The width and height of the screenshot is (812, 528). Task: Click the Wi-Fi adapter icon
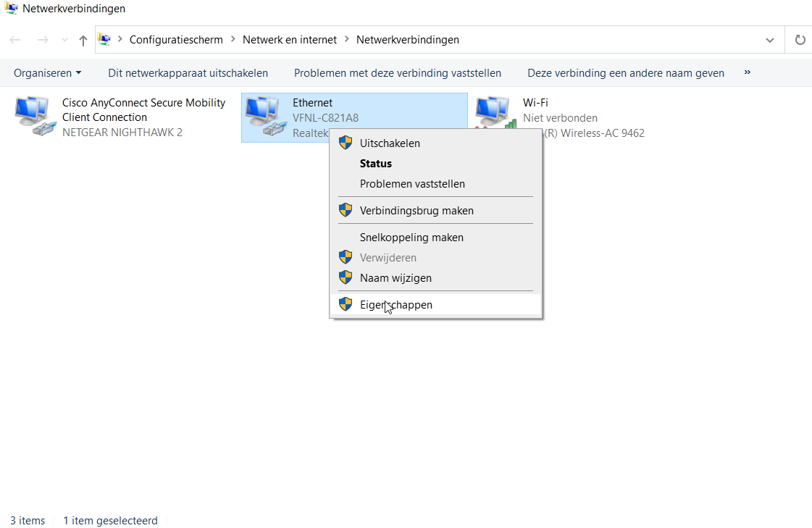[495, 116]
